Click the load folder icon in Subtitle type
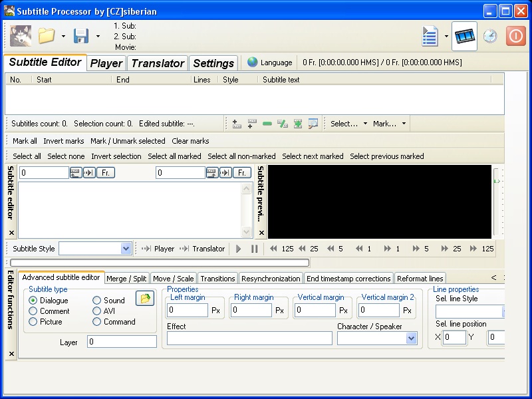 [x=145, y=298]
